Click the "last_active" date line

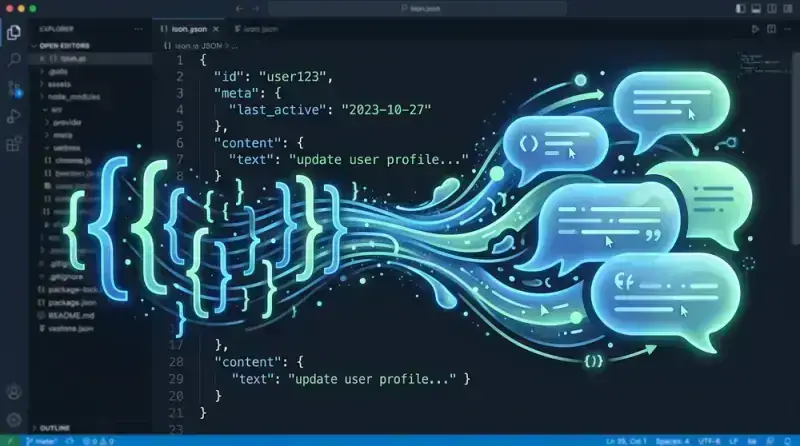click(330, 110)
